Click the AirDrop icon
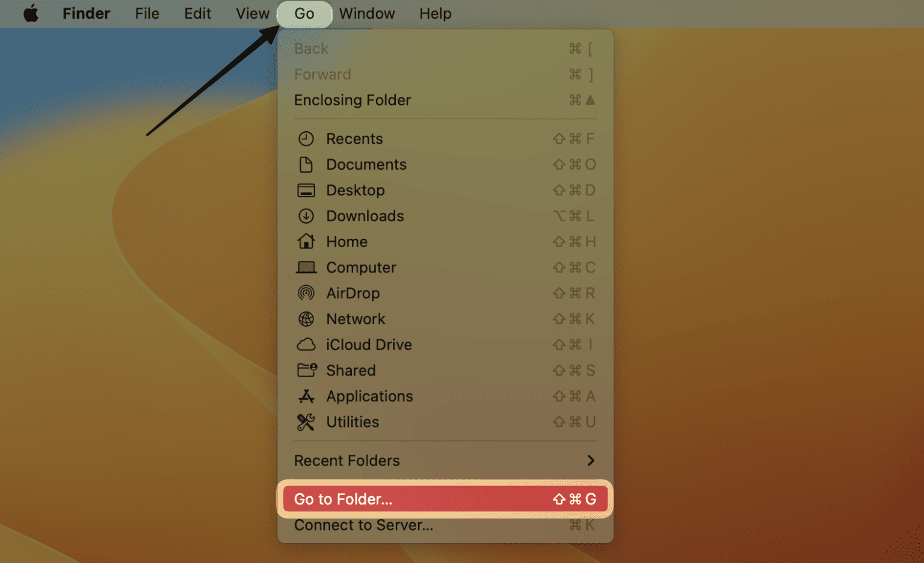The width and height of the screenshot is (924, 563). (x=306, y=293)
